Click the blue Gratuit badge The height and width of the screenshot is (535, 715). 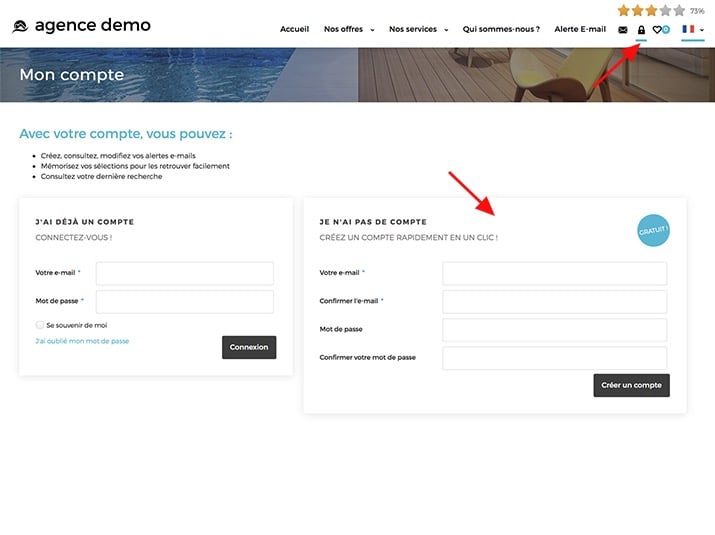pyautogui.click(x=653, y=229)
